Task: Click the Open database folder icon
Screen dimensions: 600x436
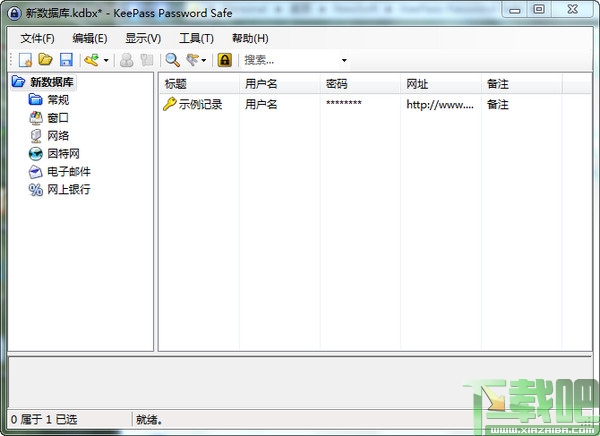Action: [x=45, y=60]
